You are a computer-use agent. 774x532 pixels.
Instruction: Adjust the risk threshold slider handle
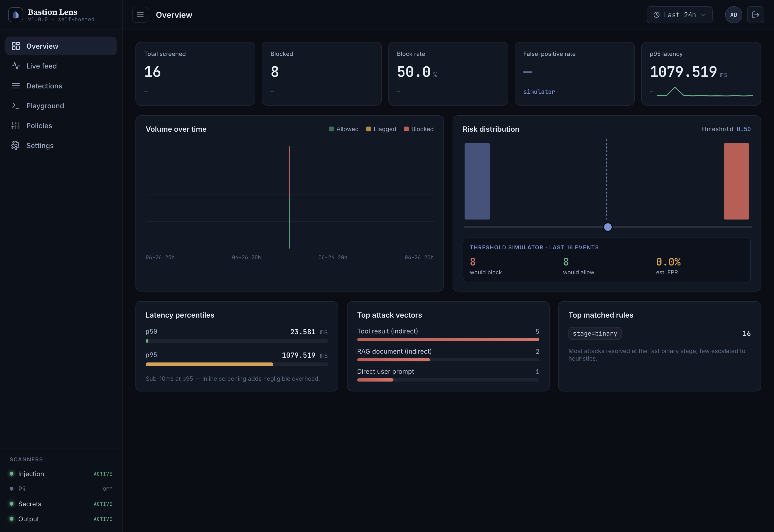point(608,227)
